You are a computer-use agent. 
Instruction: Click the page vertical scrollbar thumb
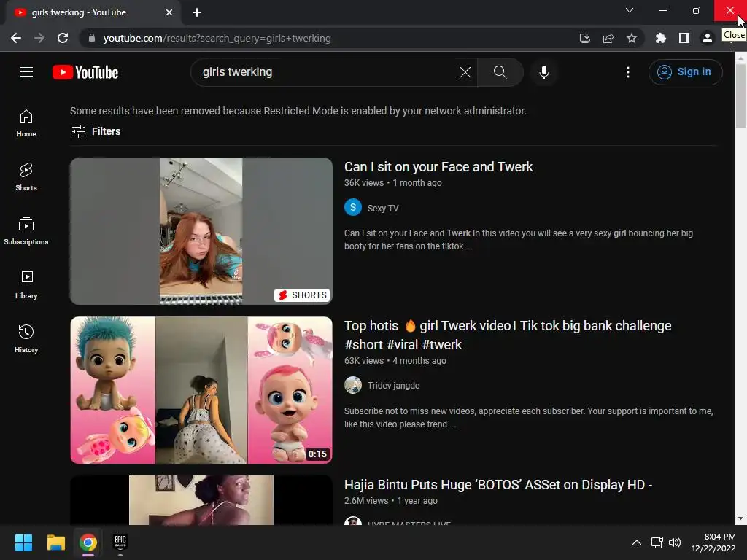click(x=740, y=96)
